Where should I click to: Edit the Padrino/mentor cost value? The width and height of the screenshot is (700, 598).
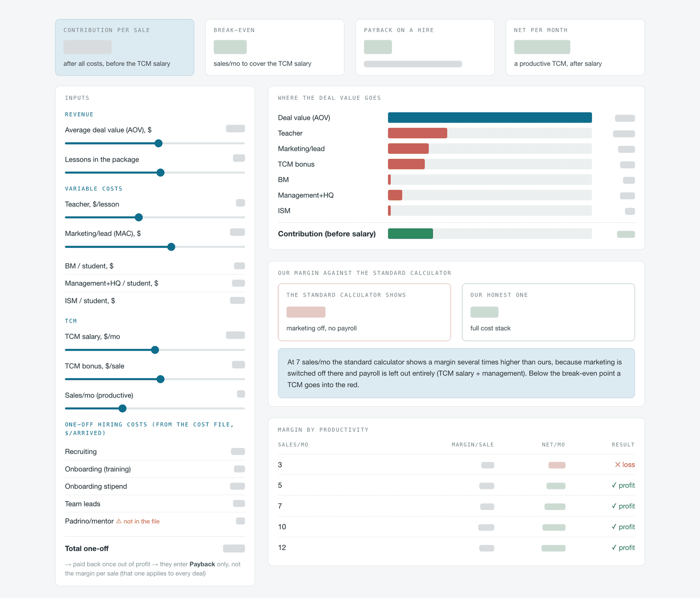(240, 521)
